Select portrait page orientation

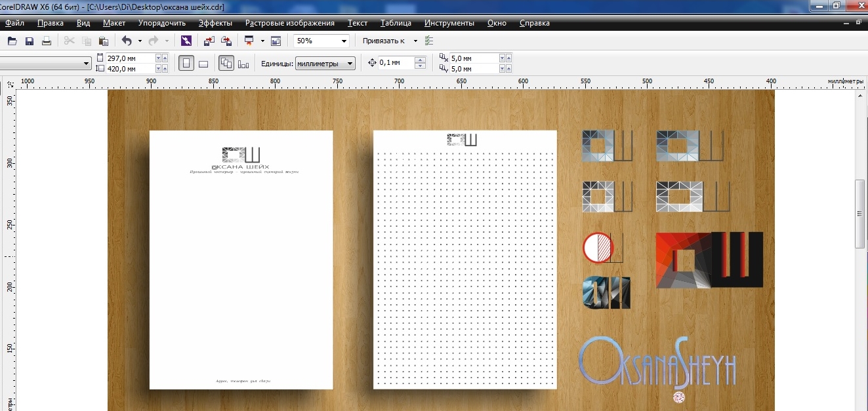186,64
